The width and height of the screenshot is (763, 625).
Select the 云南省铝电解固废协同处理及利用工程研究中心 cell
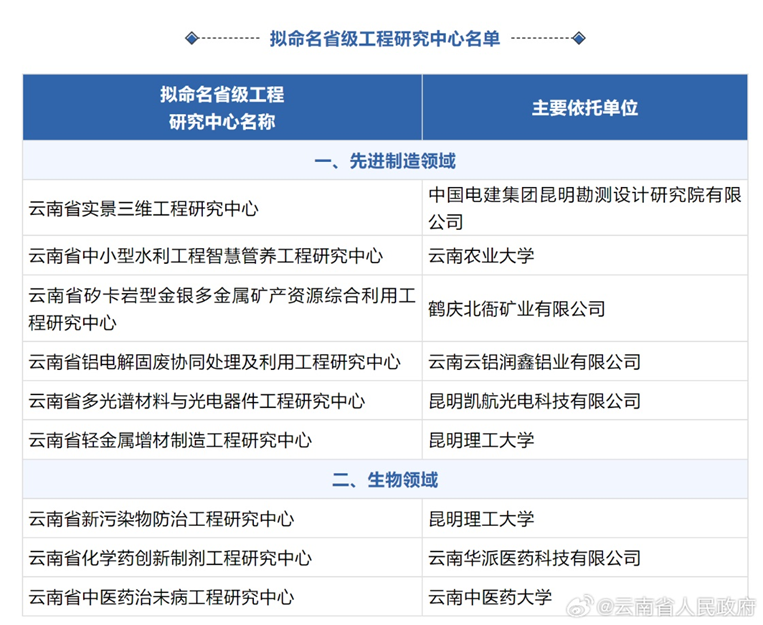tap(215, 362)
